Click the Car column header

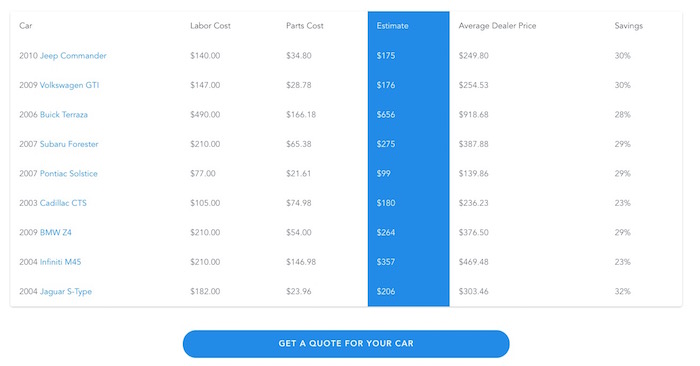point(25,26)
